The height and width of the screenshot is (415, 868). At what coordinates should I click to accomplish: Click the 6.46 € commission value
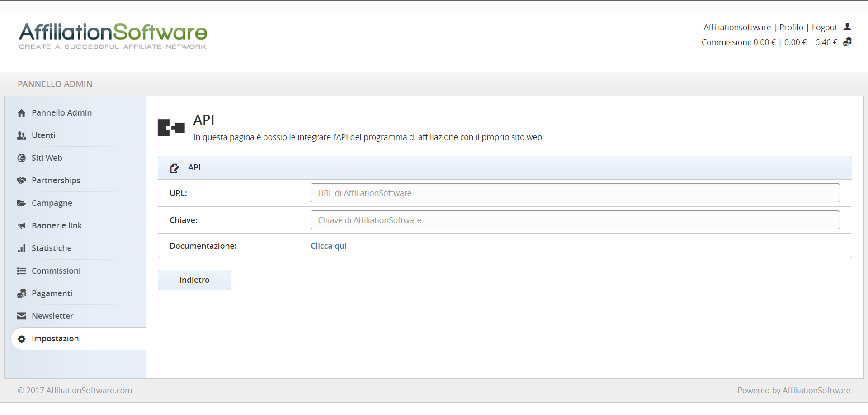click(826, 42)
